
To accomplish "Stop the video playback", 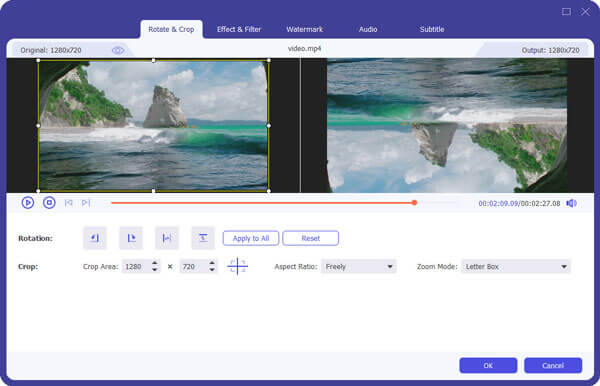I will pyautogui.click(x=49, y=203).
